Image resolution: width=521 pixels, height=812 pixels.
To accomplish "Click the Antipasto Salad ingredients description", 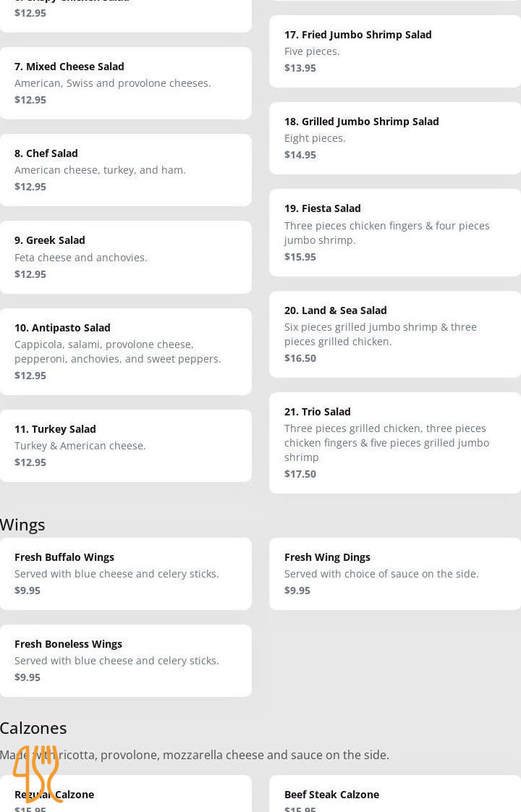I will click(x=117, y=351).
